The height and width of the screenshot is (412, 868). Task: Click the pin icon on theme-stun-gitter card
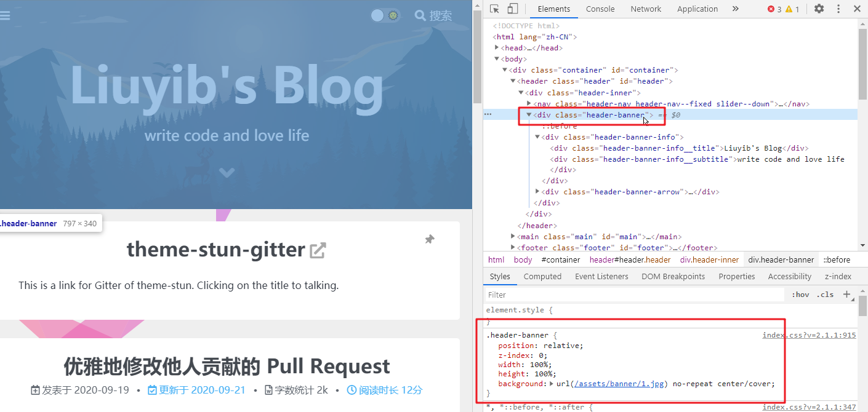click(429, 239)
